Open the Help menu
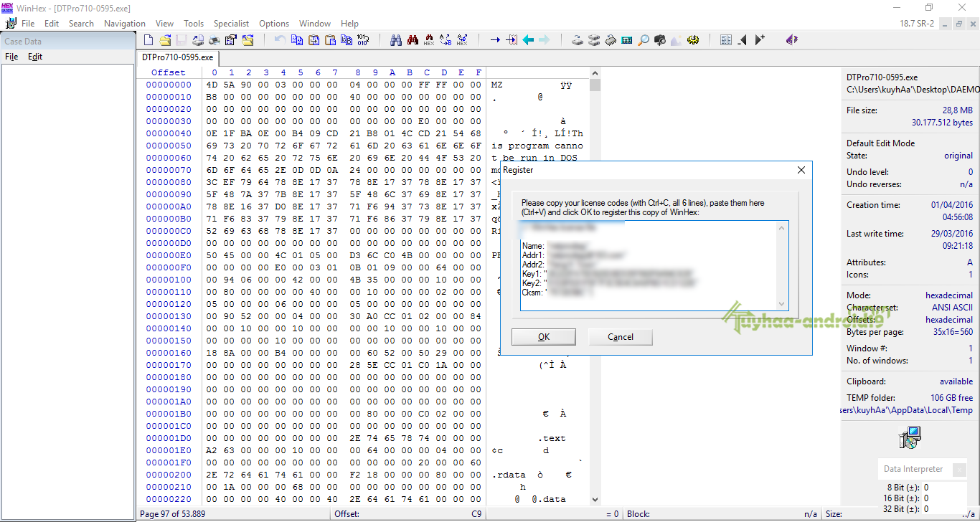The image size is (980, 522). pyautogui.click(x=349, y=24)
